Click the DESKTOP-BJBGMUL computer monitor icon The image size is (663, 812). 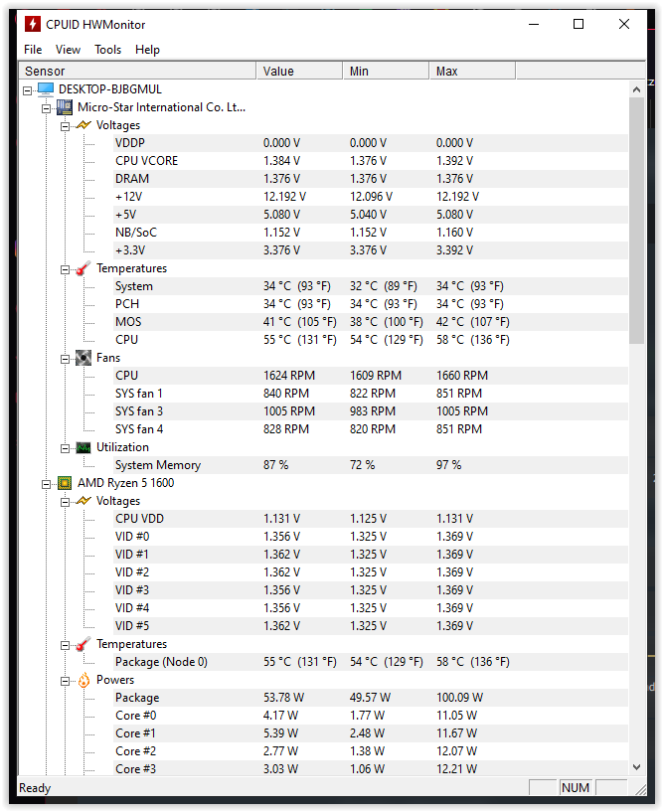pyautogui.click(x=46, y=89)
